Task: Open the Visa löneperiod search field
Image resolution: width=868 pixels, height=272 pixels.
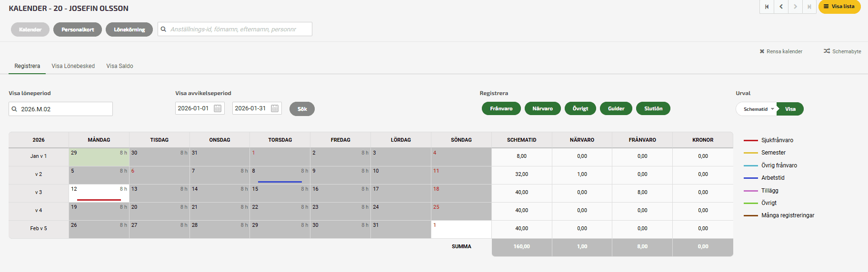Action: 60,109
